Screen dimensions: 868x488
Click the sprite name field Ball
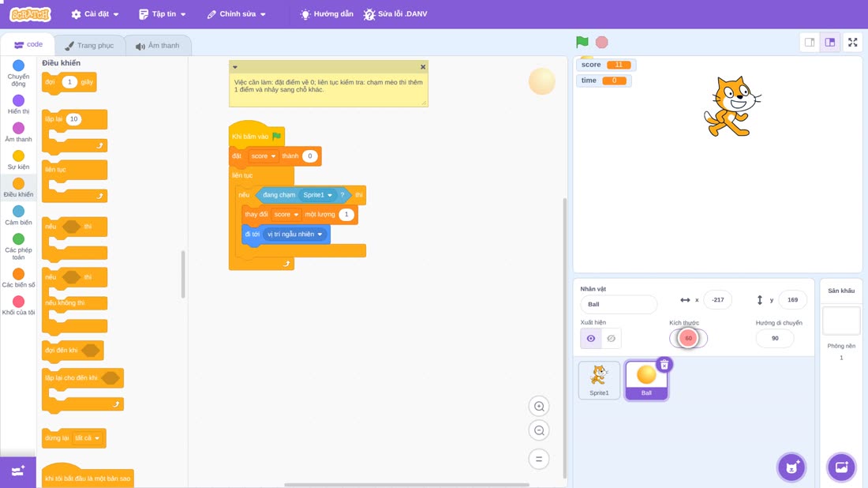(619, 304)
